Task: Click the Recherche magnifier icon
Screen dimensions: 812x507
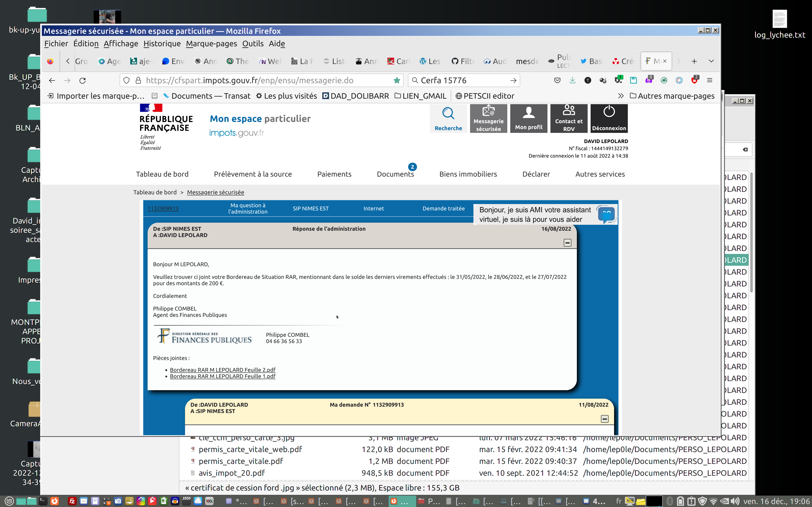Action: click(x=448, y=114)
